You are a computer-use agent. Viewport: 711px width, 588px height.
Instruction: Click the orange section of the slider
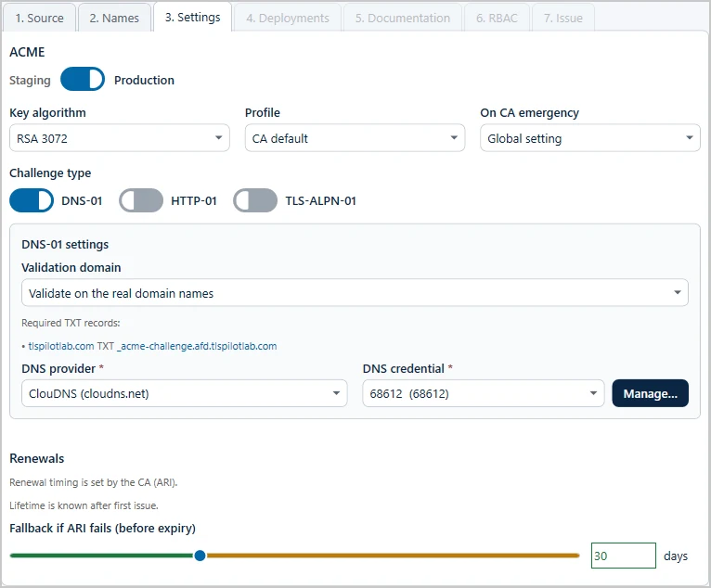pos(393,556)
